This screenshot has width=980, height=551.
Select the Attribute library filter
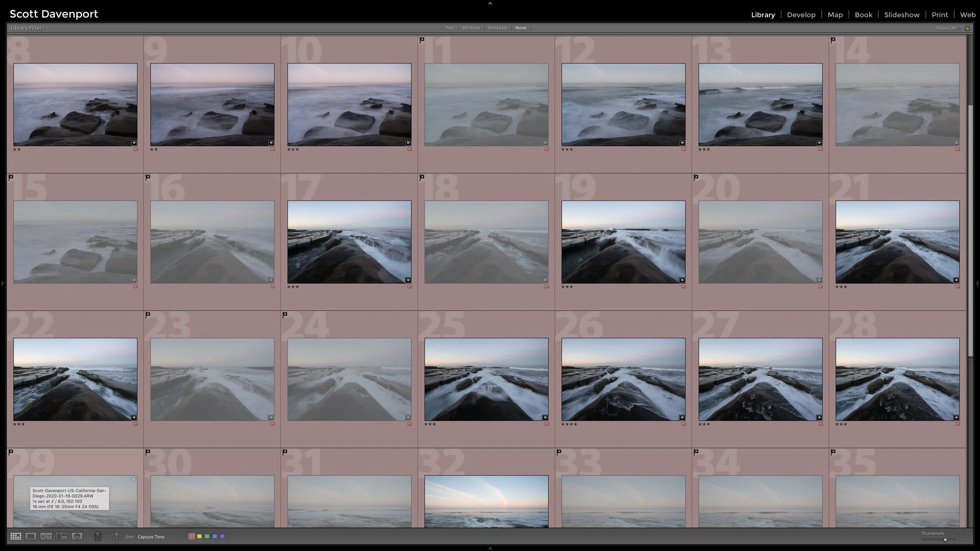pyautogui.click(x=471, y=28)
